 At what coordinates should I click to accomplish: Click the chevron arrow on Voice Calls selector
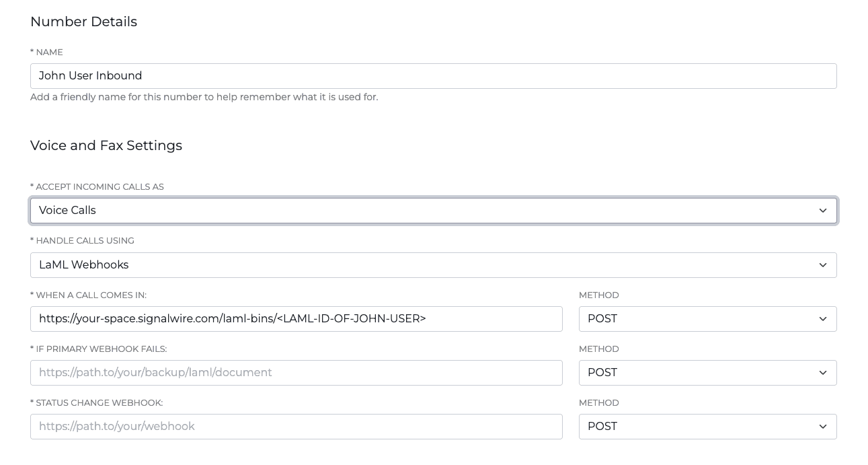tap(822, 211)
